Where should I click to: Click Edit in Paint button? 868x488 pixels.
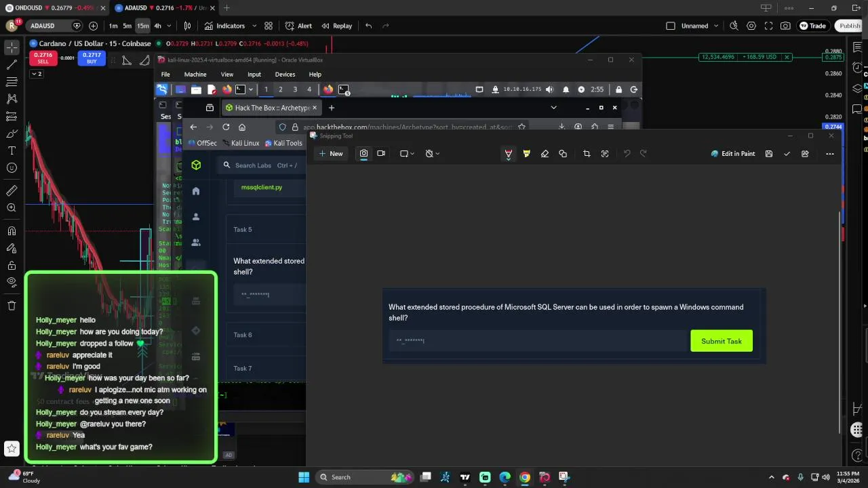tap(733, 154)
